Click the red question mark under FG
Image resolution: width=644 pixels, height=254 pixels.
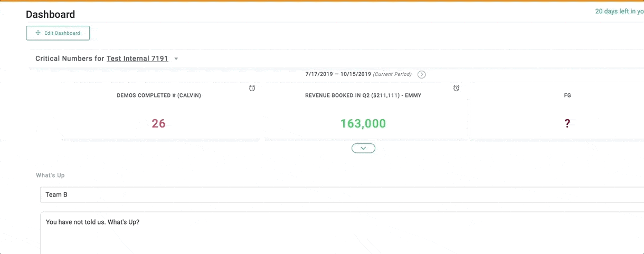pos(567,124)
